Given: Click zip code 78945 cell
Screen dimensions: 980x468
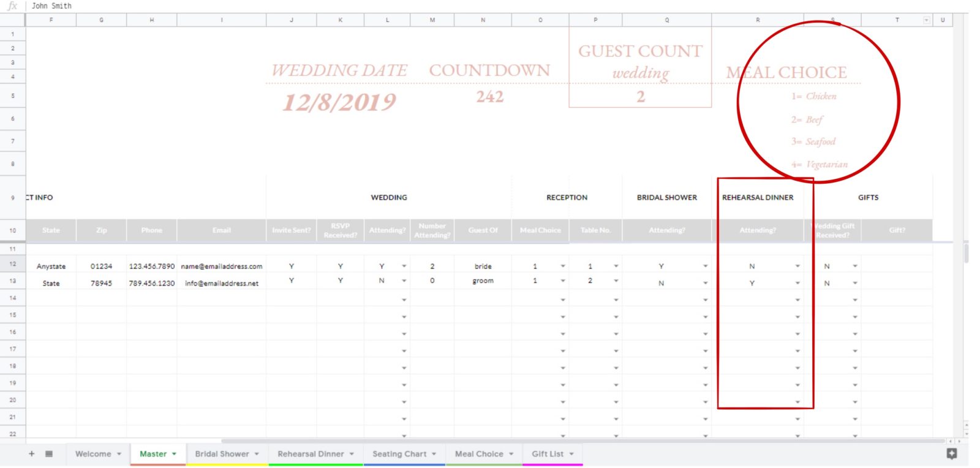Looking at the screenshot, I should coord(102,283).
